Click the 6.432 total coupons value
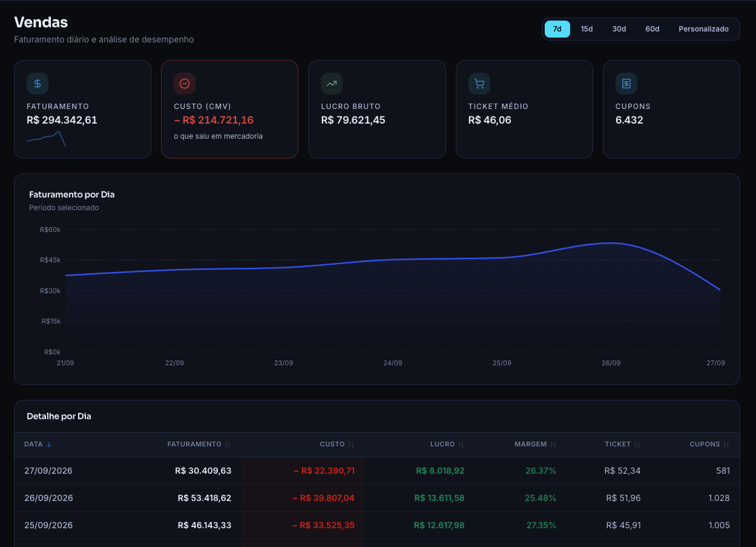Image resolution: width=756 pixels, height=547 pixels. [x=629, y=120]
